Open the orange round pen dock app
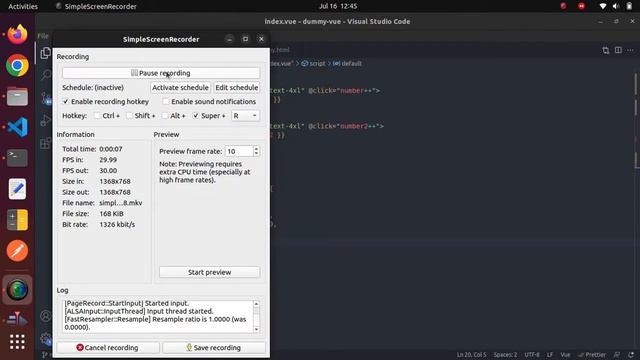The height and width of the screenshot is (360, 640). (x=17, y=251)
